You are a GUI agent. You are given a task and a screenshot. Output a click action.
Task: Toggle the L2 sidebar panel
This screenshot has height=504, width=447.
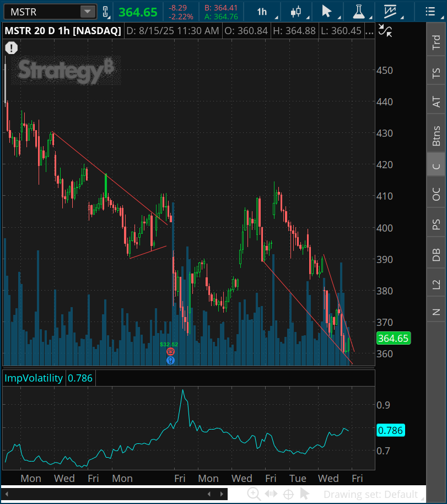coord(436,284)
